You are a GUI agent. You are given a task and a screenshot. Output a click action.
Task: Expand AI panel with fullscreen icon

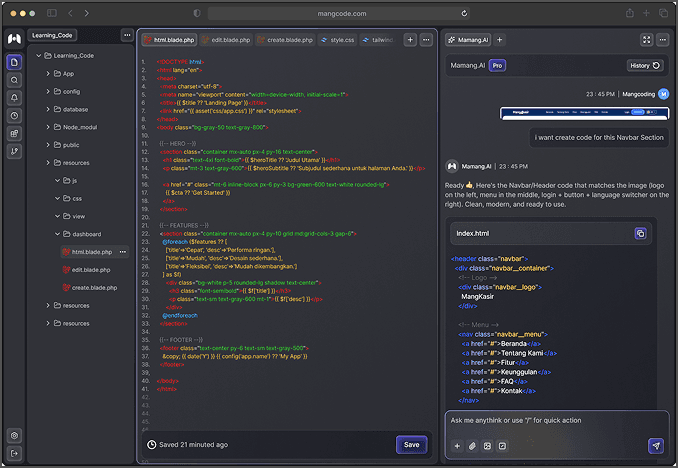pos(646,40)
